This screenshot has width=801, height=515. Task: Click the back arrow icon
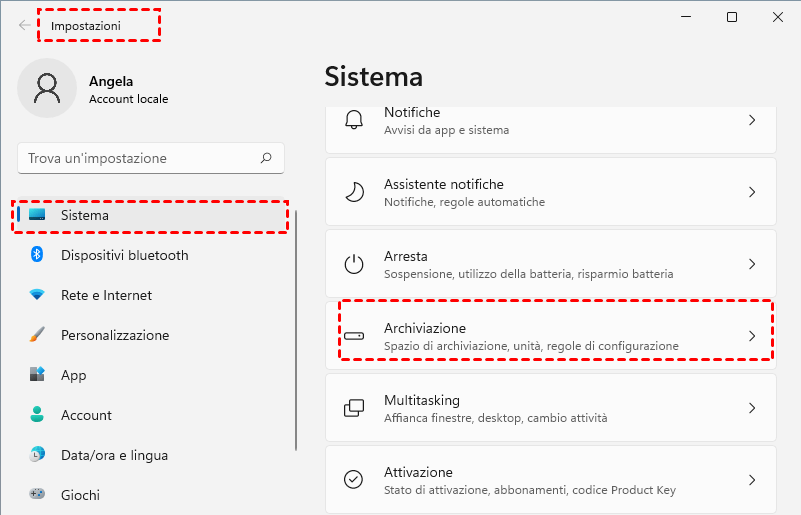(24, 25)
